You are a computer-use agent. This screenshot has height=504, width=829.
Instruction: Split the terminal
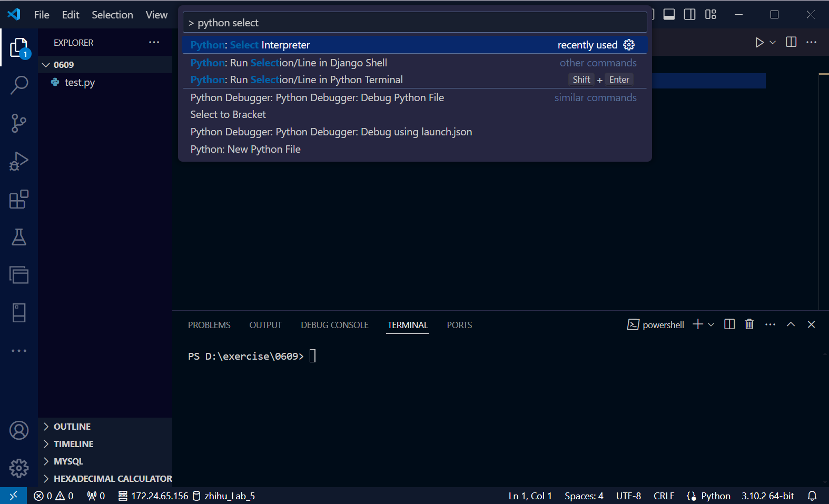pyautogui.click(x=729, y=324)
